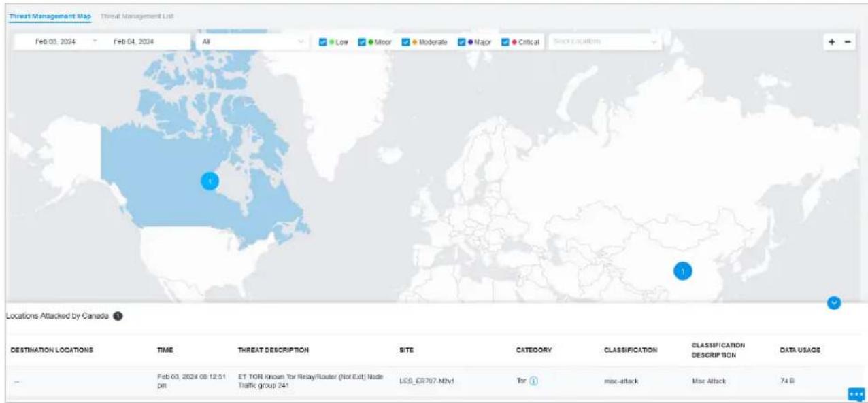Open the All filter dropdown
This screenshot has width=868, height=403.
[252, 41]
